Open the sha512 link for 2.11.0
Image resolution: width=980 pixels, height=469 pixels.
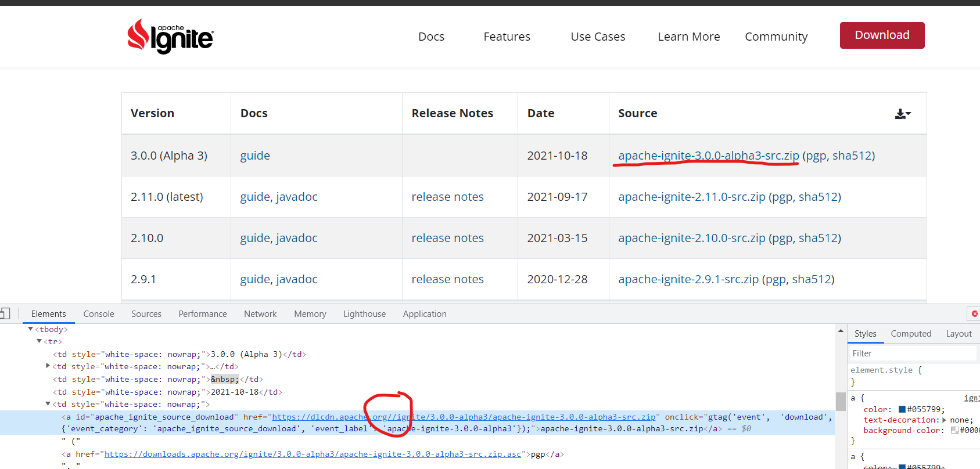point(818,197)
